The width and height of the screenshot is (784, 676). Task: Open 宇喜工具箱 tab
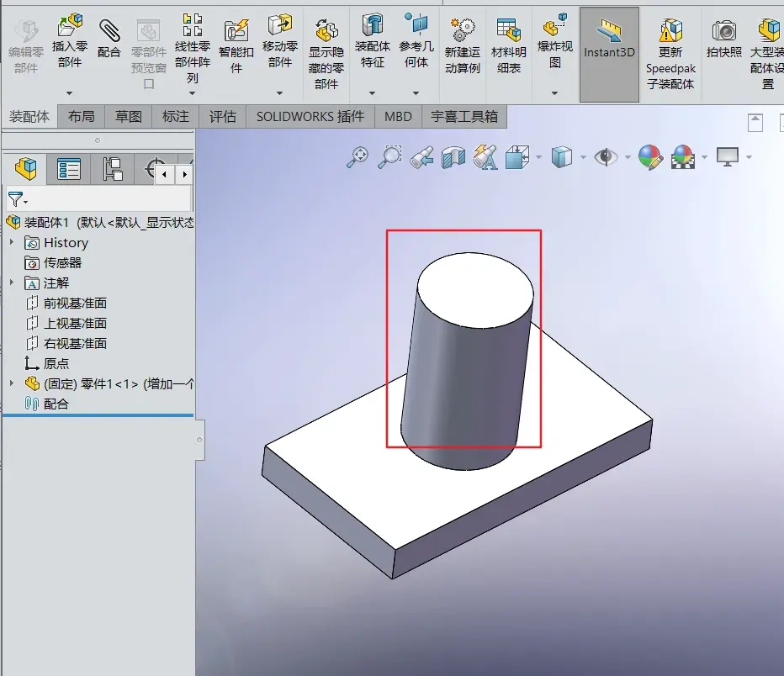coord(464,116)
